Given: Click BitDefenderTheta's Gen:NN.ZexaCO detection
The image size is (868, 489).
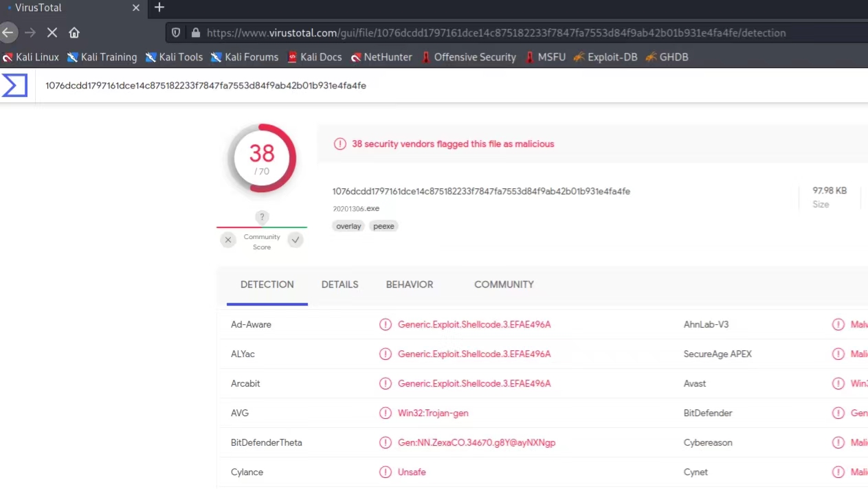Looking at the screenshot, I should click(476, 442).
